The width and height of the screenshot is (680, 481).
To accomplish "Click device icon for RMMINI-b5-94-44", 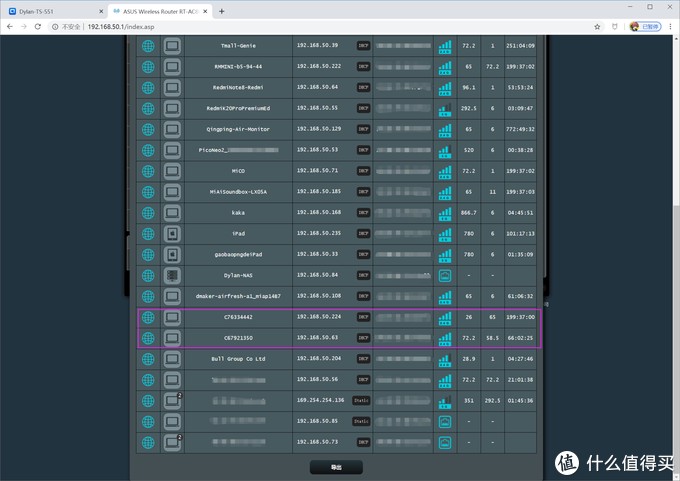I will [x=172, y=67].
